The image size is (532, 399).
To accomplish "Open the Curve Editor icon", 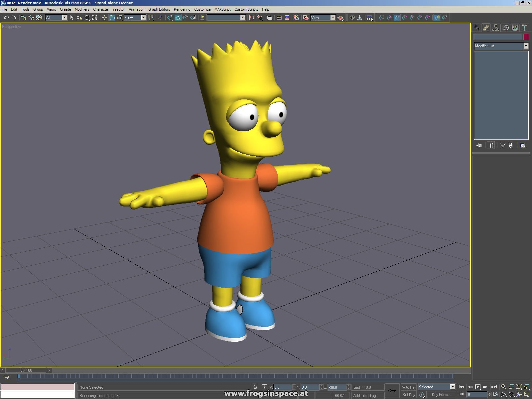I will [279, 18].
